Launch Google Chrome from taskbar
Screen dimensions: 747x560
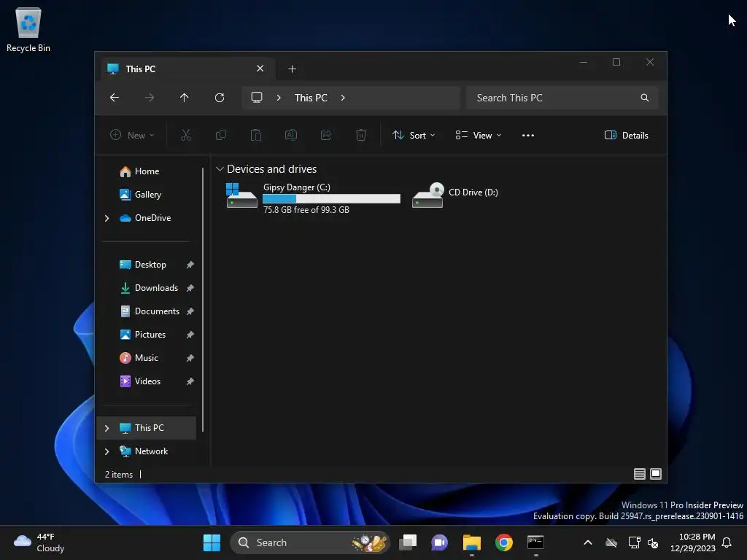(x=503, y=542)
